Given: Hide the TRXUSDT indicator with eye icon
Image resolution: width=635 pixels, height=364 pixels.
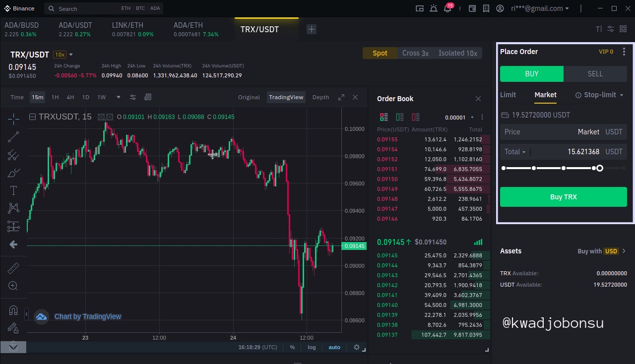Looking at the screenshot, I should (101, 117).
